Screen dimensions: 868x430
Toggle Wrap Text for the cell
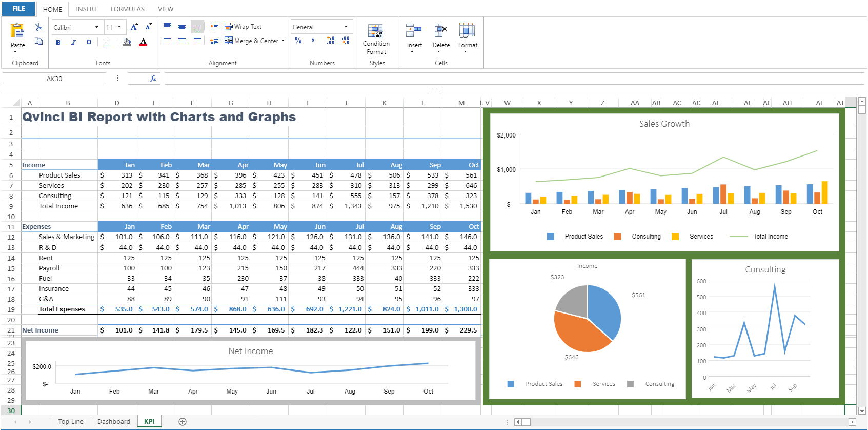243,27
